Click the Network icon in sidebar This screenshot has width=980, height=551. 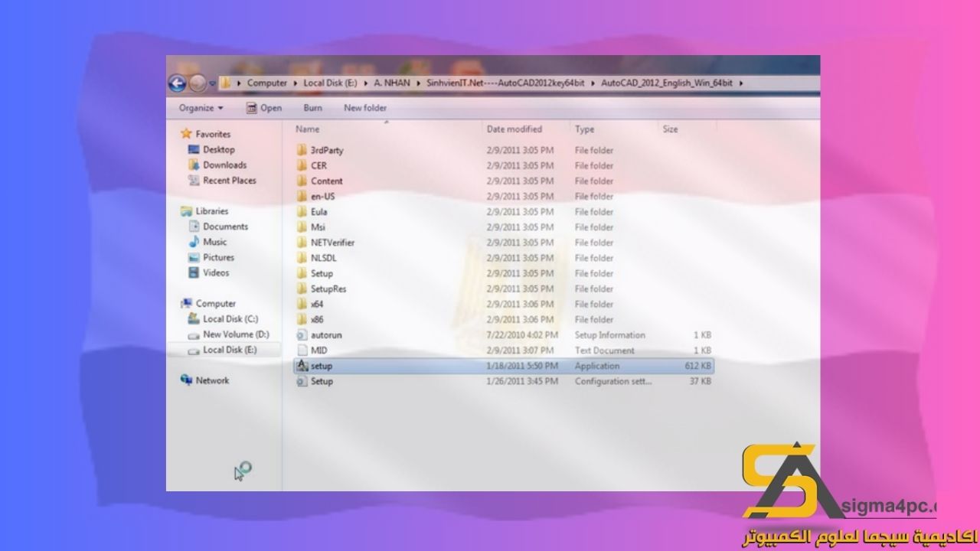pyautogui.click(x=186, y=380)
